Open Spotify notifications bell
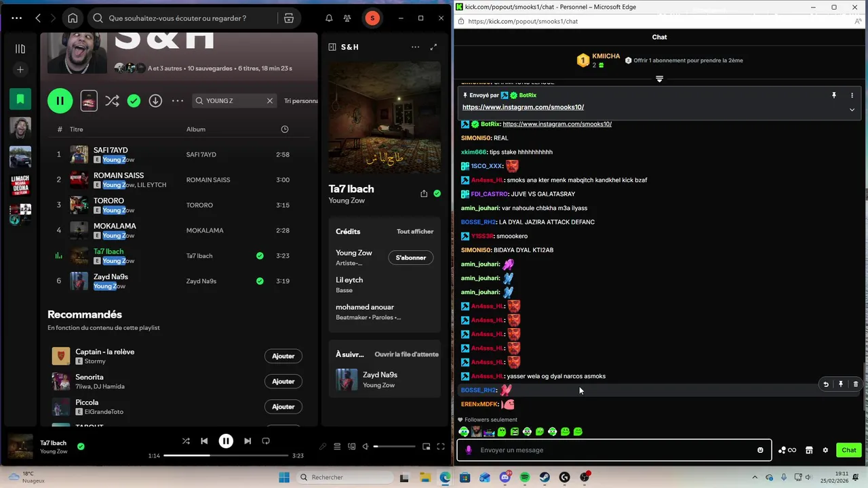 (329, 18)
